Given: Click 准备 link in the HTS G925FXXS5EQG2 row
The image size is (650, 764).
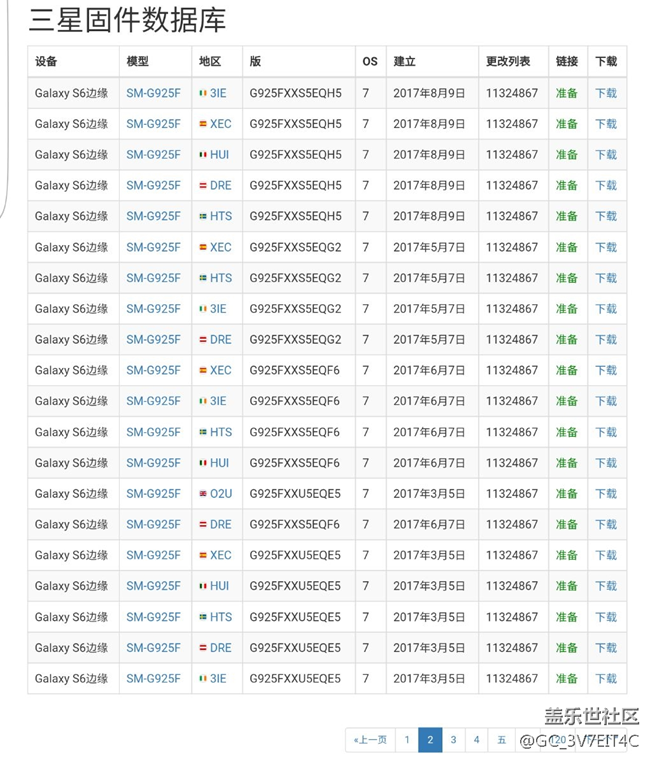Looking at the screenshot, I should [x=567, y=278].
